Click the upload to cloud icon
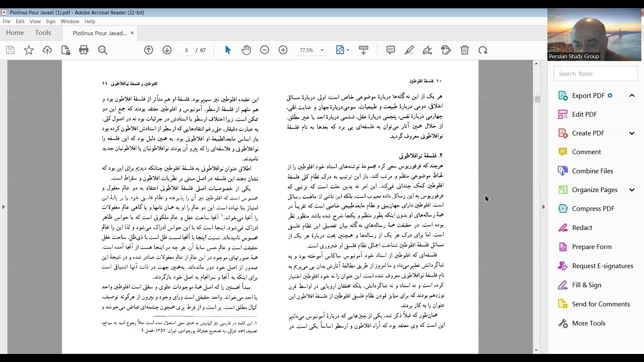 (47, 50)
